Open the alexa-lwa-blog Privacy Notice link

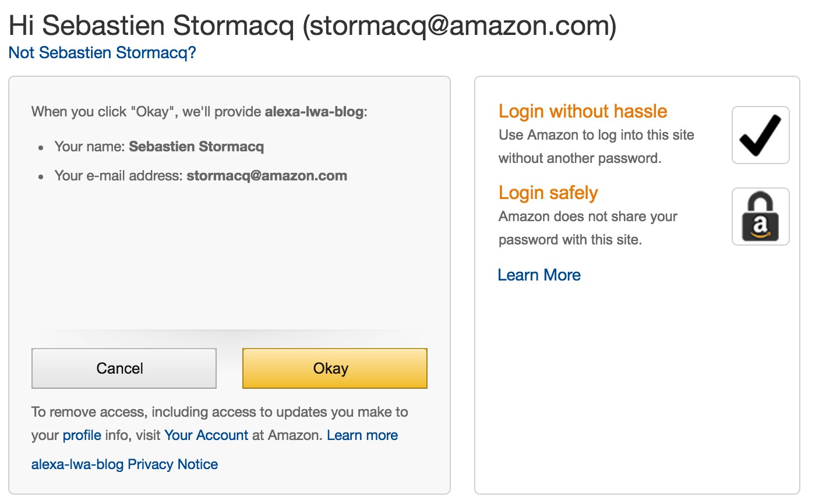click(125, 464)
